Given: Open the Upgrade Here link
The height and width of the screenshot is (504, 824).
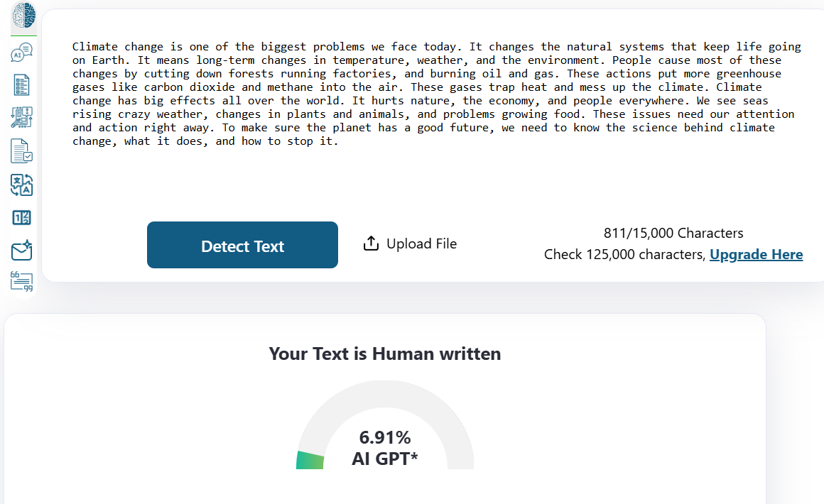Looking at the screenshot, I should tap(756, 254).
